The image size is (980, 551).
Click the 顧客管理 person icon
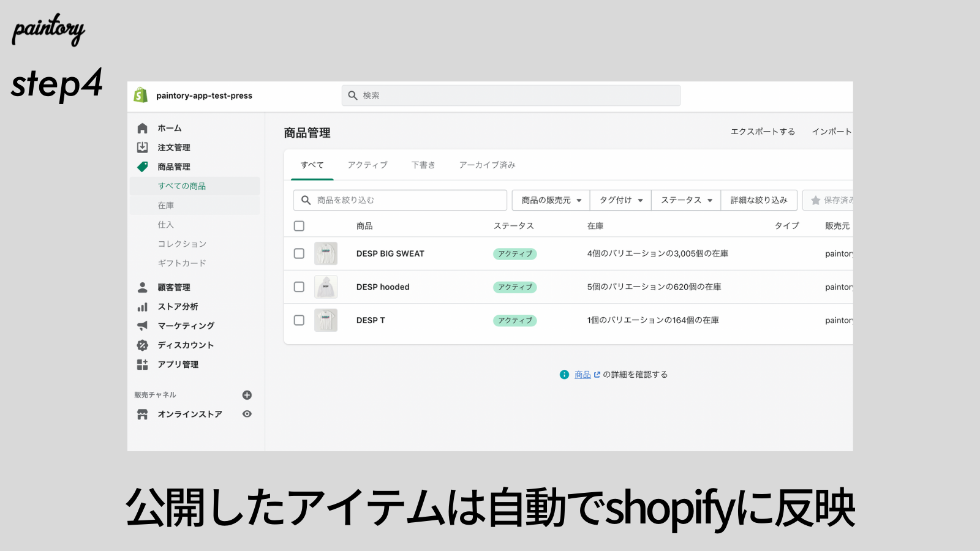click(x=142, y=287)
